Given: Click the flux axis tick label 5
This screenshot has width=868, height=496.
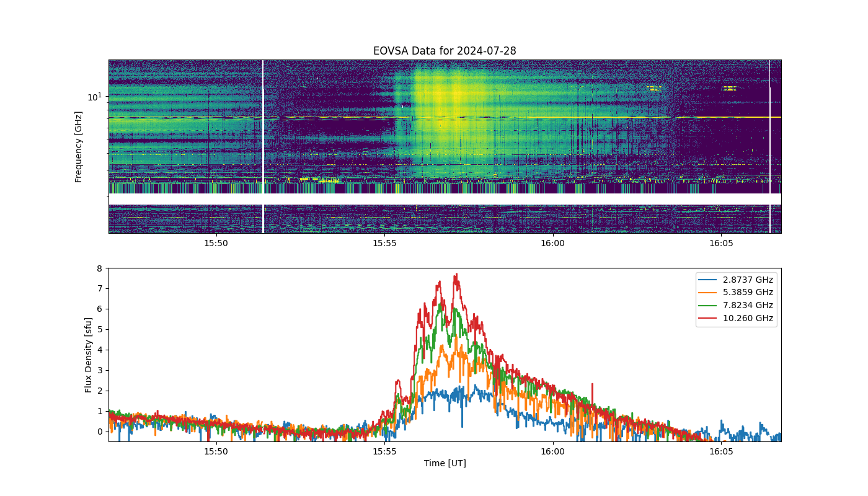Looking at the screenshot, I should (99, 330).
